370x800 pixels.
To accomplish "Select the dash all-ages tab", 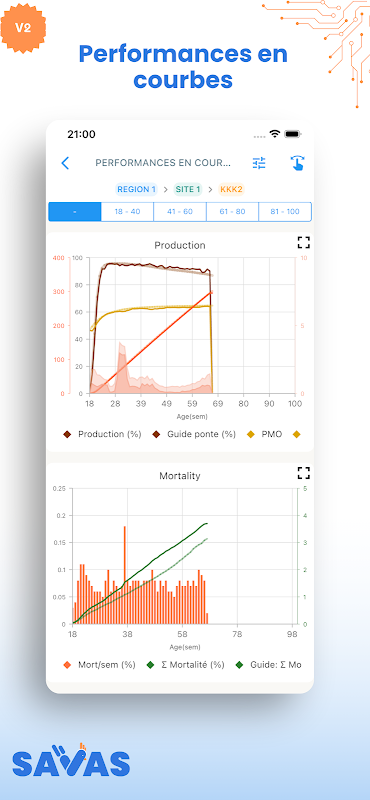I will click(75, 211).
